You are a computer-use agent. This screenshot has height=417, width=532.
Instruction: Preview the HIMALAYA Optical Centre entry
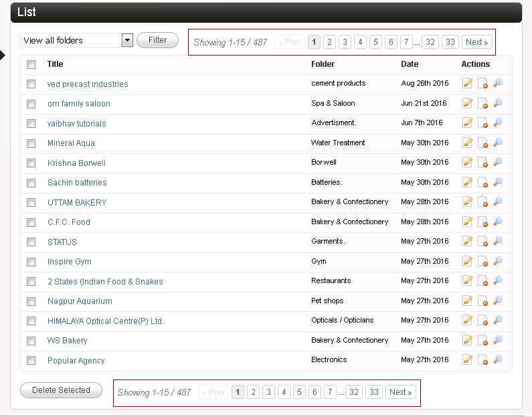click(498, 321)
